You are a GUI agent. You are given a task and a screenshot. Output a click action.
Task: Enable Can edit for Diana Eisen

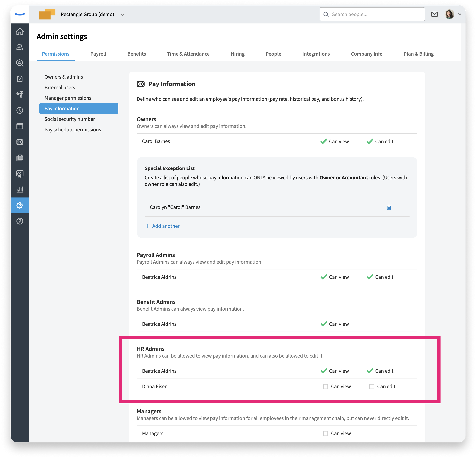pyautogui.click(x=372, y=386)
